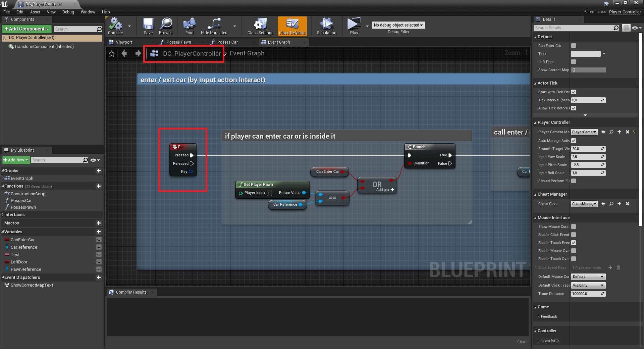Open the Default Mouse Cursor dropdown
The width and height of the screenshot is (644, 349).
click(588, 277)
